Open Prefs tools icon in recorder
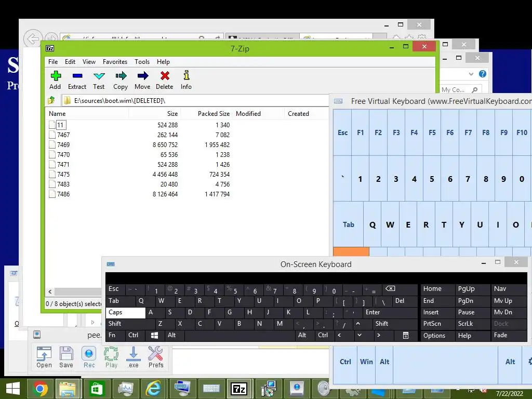Screen dimensions: 532x399 pyautogui.click(x=156, y=357)
